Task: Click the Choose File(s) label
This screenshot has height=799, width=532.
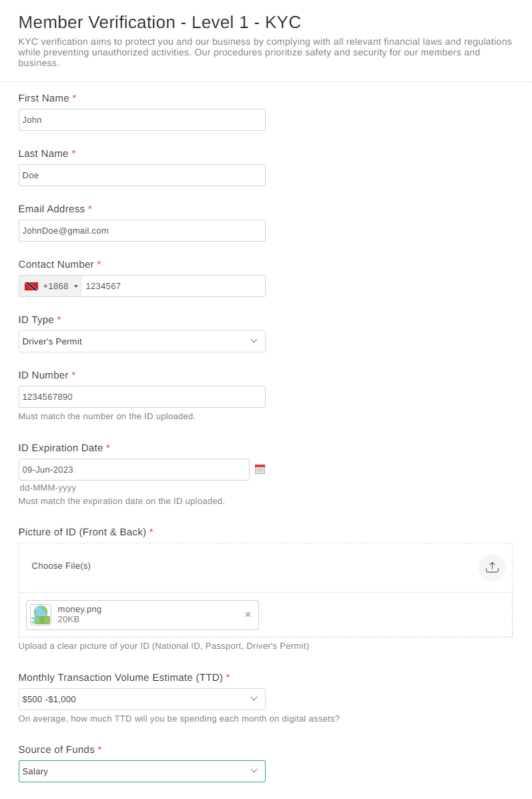Action: click(x=61, y=566)
